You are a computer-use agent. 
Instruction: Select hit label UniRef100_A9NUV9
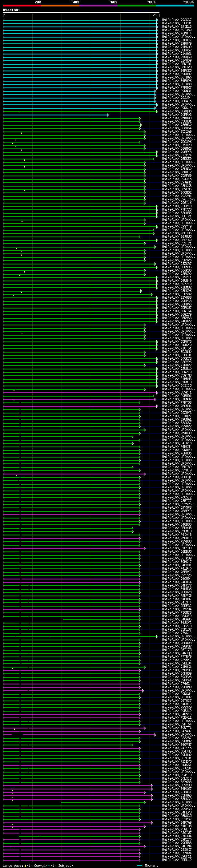pos(177,450)
